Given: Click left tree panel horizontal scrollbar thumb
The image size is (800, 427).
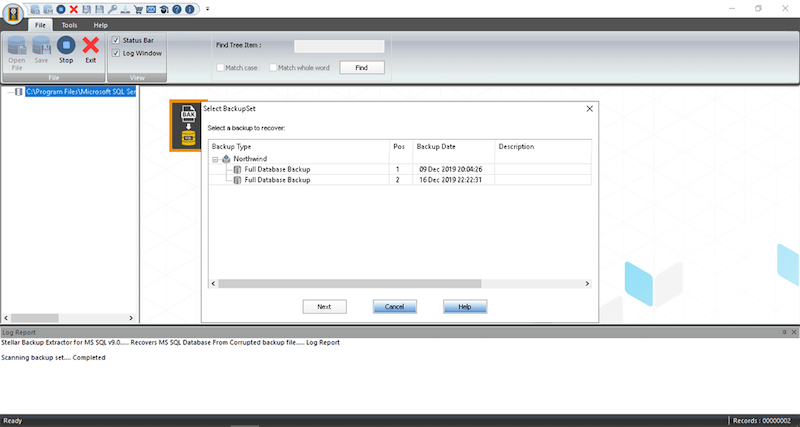Looking at the screenshot, I should (x=35, y=318).
